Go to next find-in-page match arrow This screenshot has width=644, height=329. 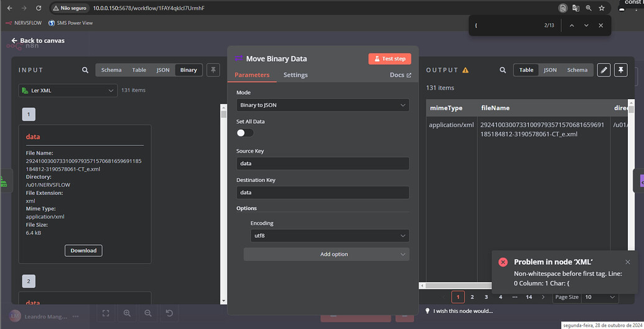click(586, 26)
